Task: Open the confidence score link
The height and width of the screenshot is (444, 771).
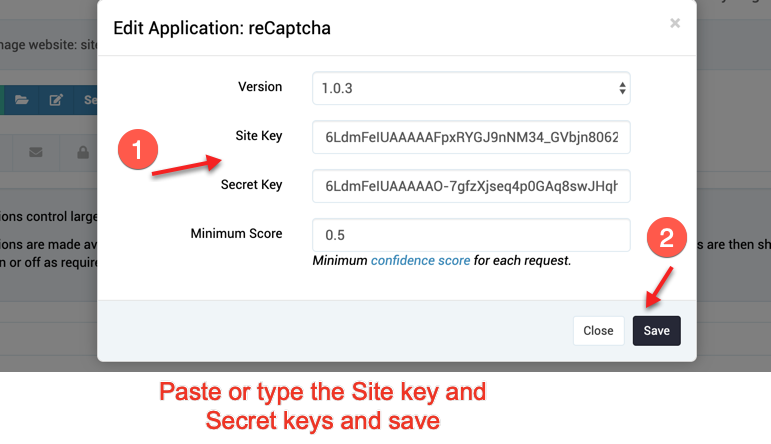Action: [420, 260]
